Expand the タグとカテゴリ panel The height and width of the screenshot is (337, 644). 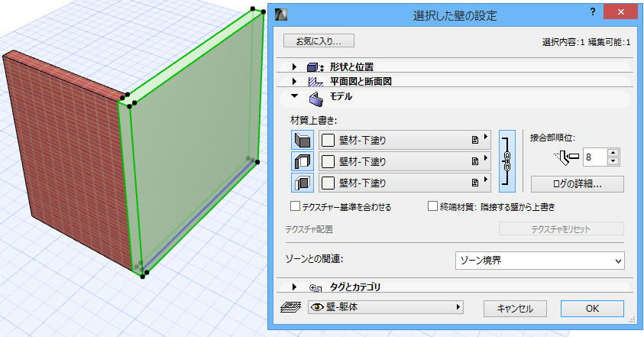(294, 287)
